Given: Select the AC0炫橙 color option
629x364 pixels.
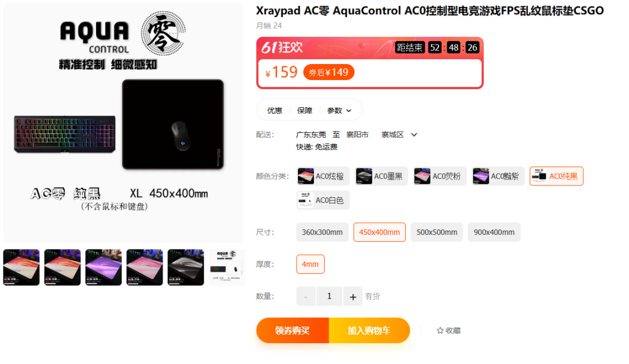Looking at the screenshot, I should tap(323, 177).
